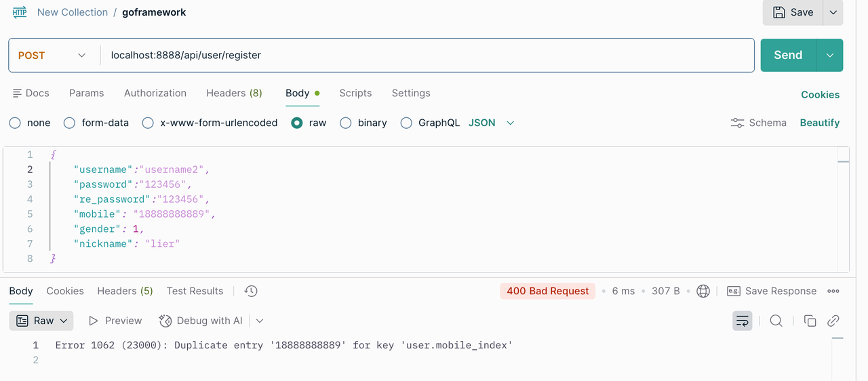
Task: Expand the Save button dropdown arrow
Action: 833,12
